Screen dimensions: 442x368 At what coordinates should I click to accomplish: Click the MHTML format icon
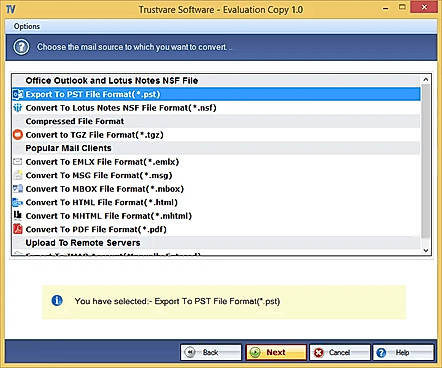click(x=18, y=215)
